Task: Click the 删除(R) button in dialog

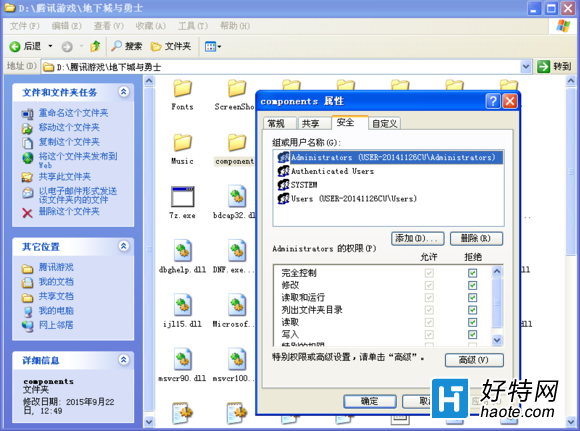Action: tap(476, 238)
